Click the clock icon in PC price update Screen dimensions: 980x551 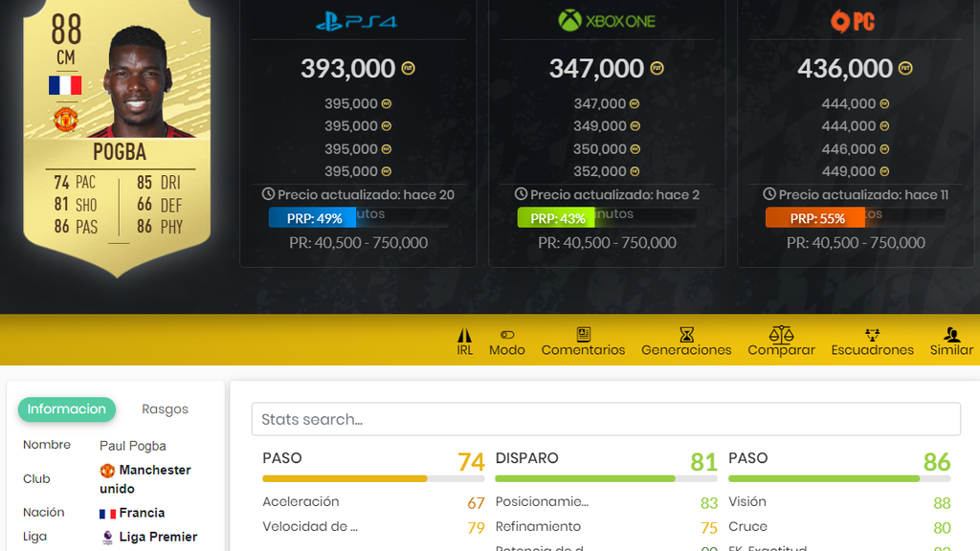pyautogui.click(x=769, y=194)
